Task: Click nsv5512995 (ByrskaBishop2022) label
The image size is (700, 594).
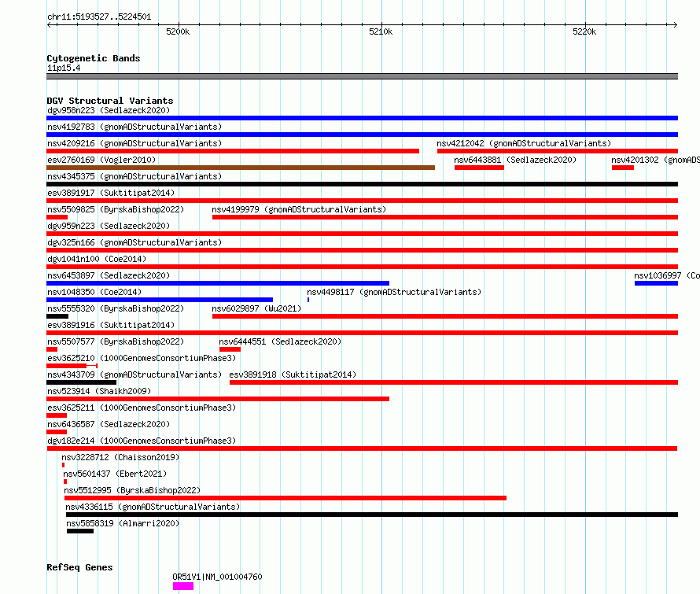Action: pyautogui.click(x=132, y=490)
